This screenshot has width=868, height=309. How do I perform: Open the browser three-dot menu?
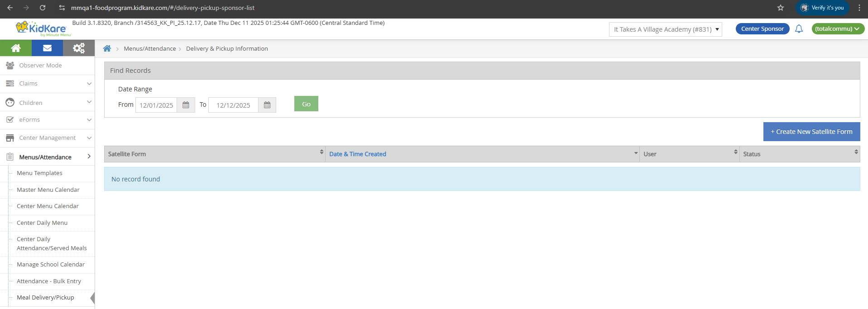pos(859,8)
